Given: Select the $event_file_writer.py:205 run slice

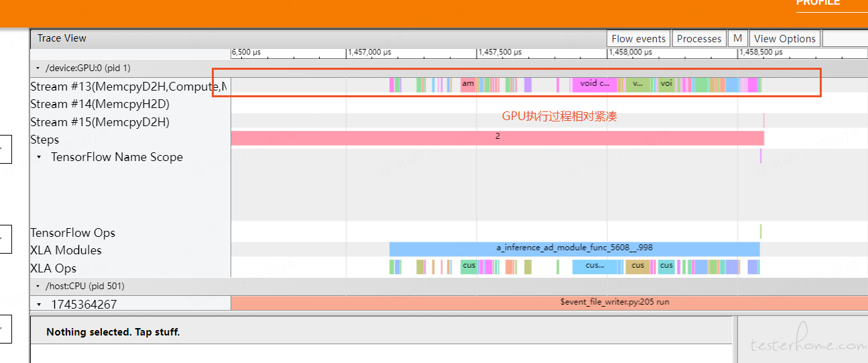Looking at the screenshot, I should click(548, 303).
